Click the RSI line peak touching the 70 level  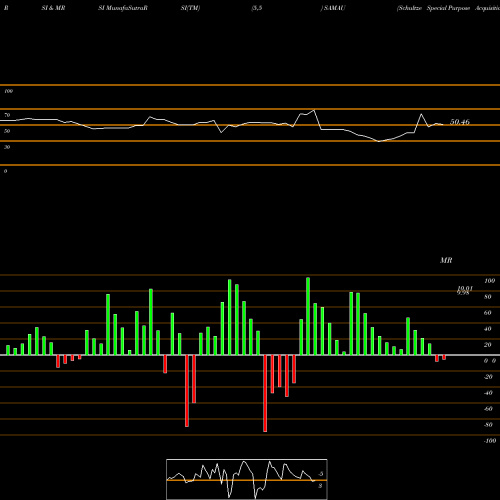point(314,110)
